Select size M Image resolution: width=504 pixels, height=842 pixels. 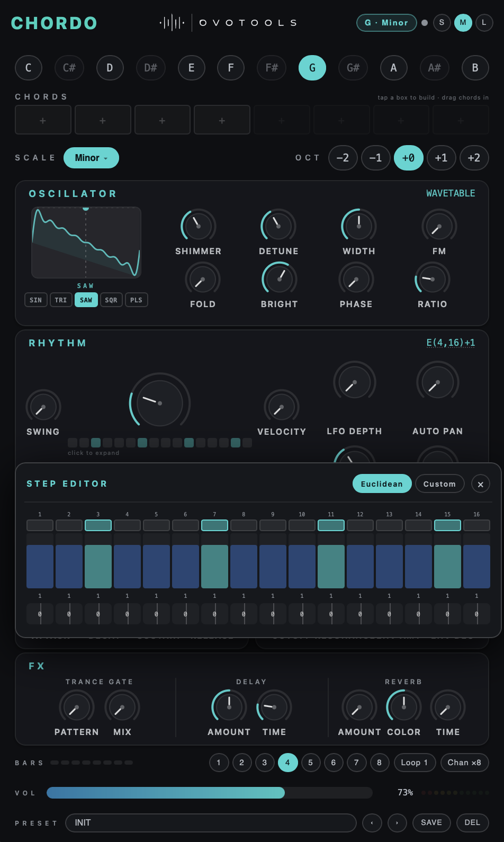coord(463,23)
